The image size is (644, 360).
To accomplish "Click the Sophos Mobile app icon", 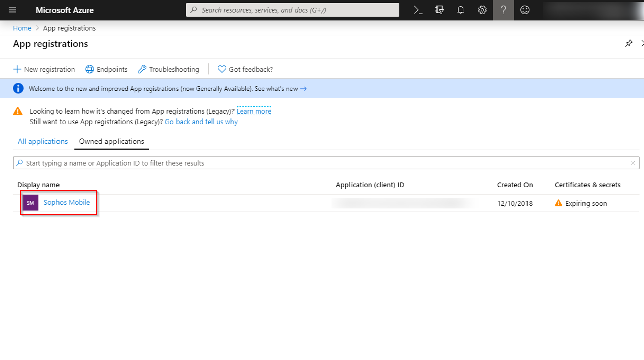I will 30,203.
